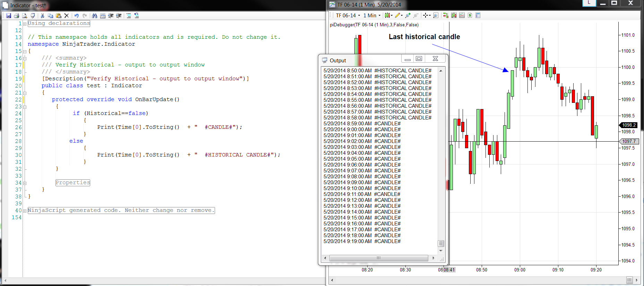Image resolution: width=644 pixels, height=286 pixels.
Task: Select output line '8:59:00 AM #CANDLE#'
Action: pos(362,124)
